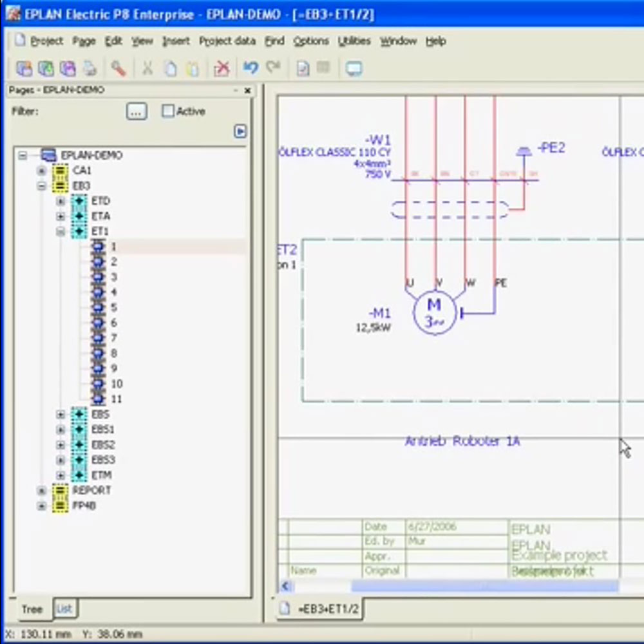Expand the EBS tree node
The height and width of the screenshot is (644, 644).
click(61, 414)
